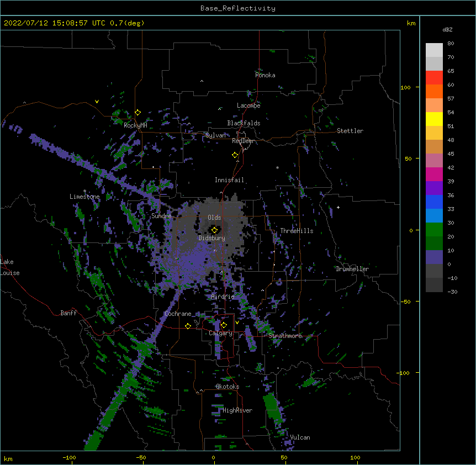Screen dimensions: 476x465
Task: Click the Didsbury town label
Action: 212,238
